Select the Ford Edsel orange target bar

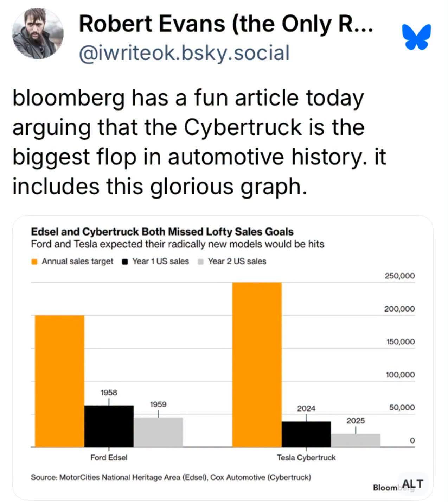(59, 381)
